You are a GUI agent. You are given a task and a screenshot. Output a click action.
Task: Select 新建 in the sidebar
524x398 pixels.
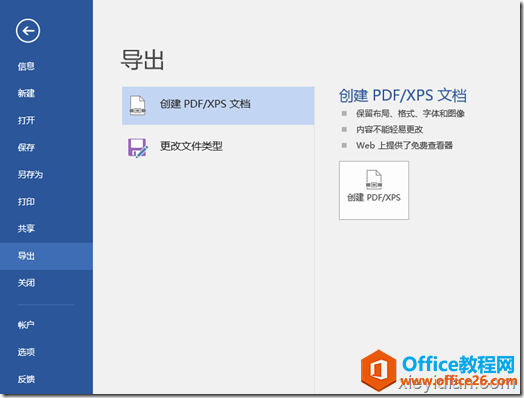click(46, 93)
